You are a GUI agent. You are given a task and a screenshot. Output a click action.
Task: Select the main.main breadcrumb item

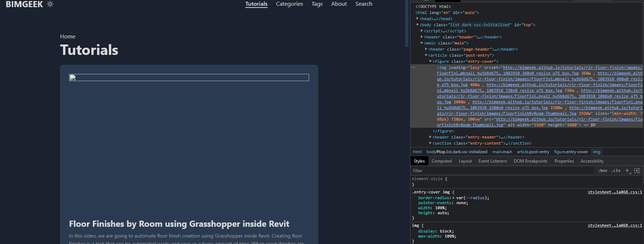(x=502, y=152)
